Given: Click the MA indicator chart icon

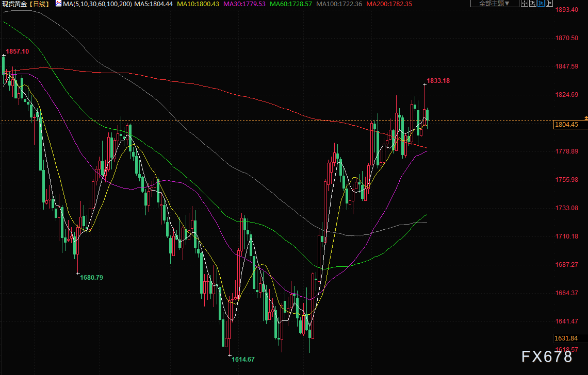Looking at the screenshot, I should point(58,4).
